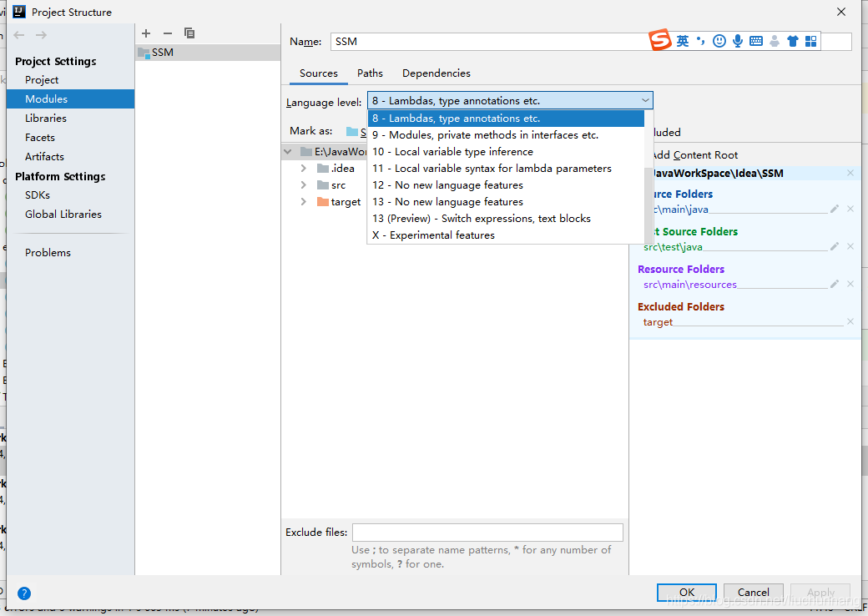This screenshot has height=616, width=868.
Task: Toggle English input mode in IME bar
Action: point(683,41)
